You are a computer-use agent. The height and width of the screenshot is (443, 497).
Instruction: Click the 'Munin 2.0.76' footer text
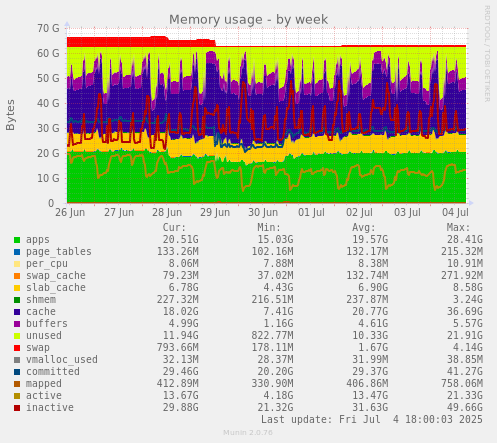coord(248,433)
